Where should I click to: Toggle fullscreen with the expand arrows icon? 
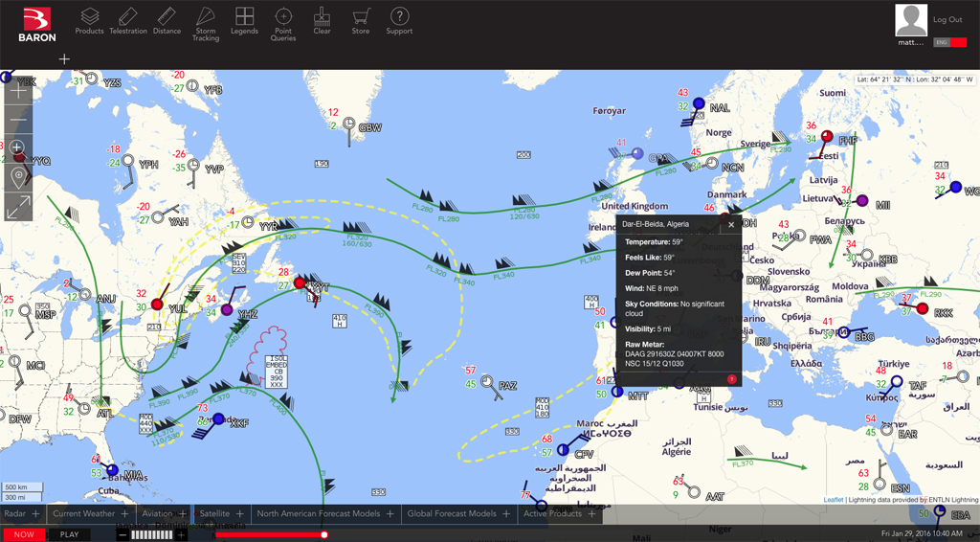[18, 207]
